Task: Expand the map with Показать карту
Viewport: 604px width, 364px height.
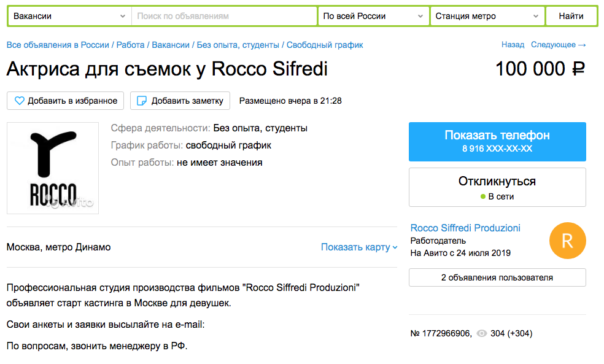Action: (359, 247)
